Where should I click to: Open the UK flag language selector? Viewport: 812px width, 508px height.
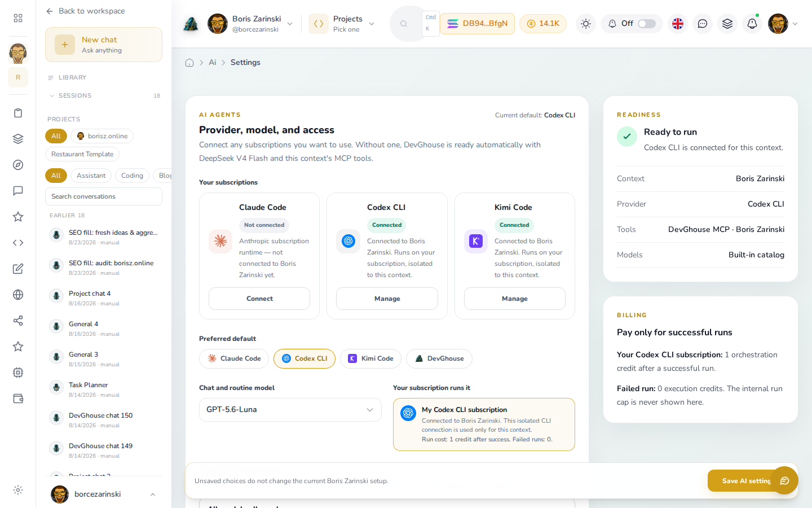[678, 24]
